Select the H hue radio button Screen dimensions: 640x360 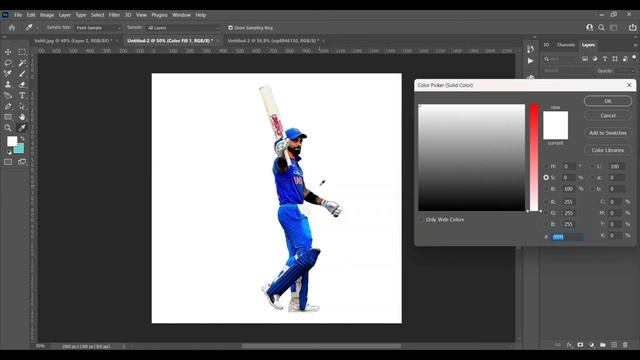[x=546, y=167]
